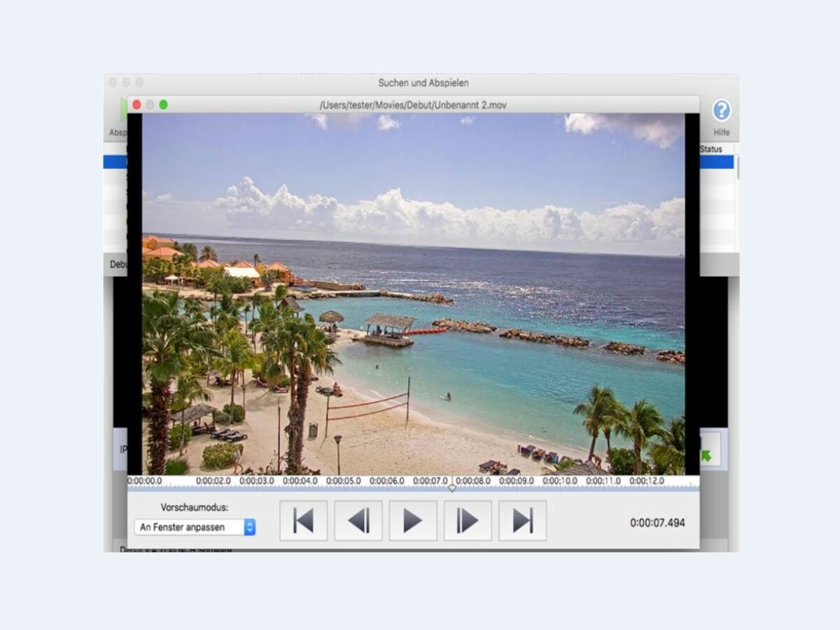Seek to 0:00:02.0 on the timeline
Screen dimensions: 840x630
pyautogui.click(x=213, y=482)
